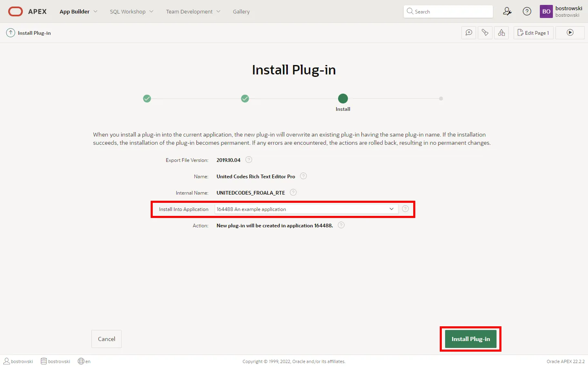This screenshot has width=588, height=368.
Task: Click the feedback comment bubble icon
Action: click(x=469, y=33)
